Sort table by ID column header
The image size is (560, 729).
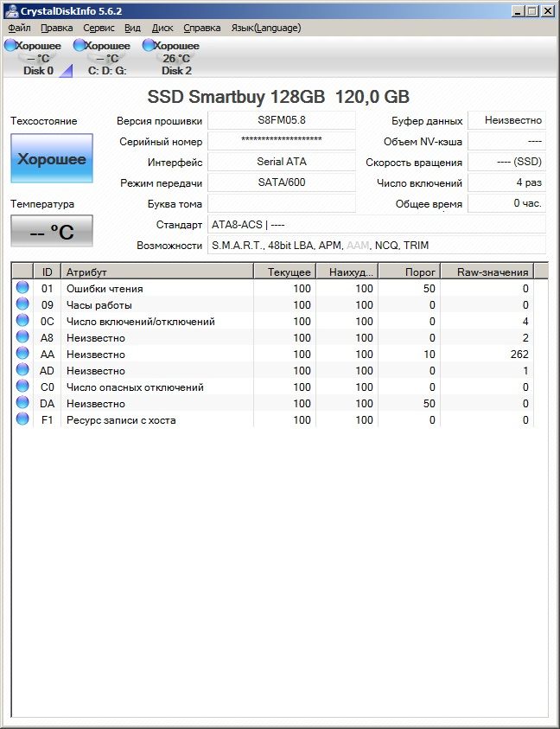[x=47, y=272]
